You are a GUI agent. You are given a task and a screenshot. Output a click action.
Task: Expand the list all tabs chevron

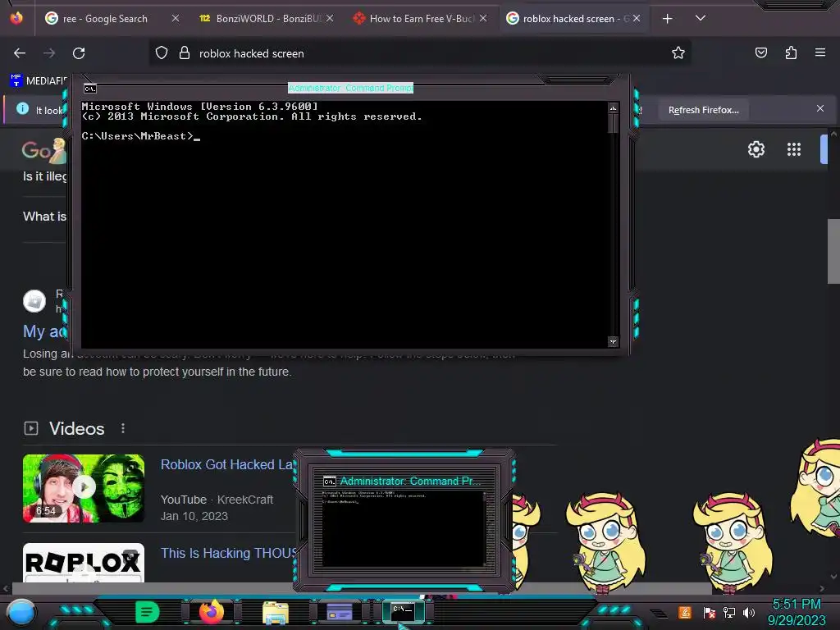pos(701,18)
